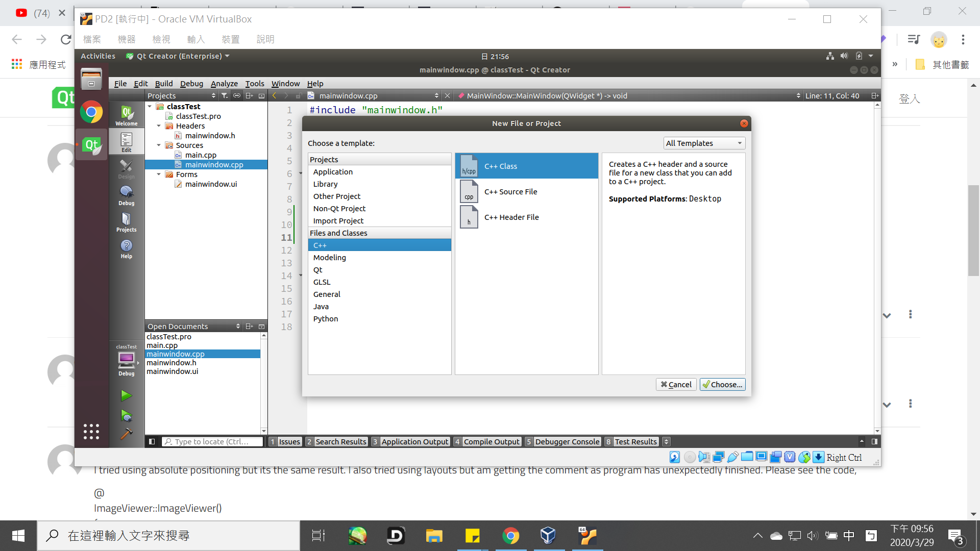This screenshot has width=980, height=551.
Task: Collapse the Headers folder in project tree
Action: 159,126
